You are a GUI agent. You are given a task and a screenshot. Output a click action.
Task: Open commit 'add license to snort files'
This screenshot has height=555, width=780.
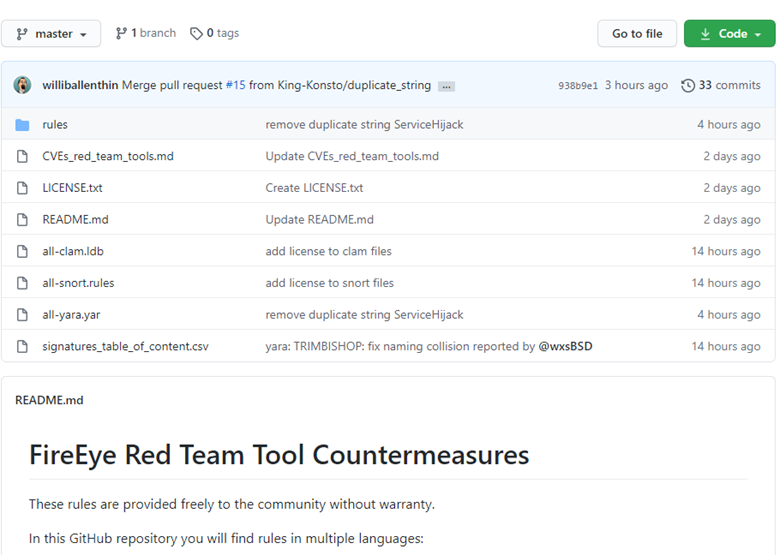tap(329, 283)
